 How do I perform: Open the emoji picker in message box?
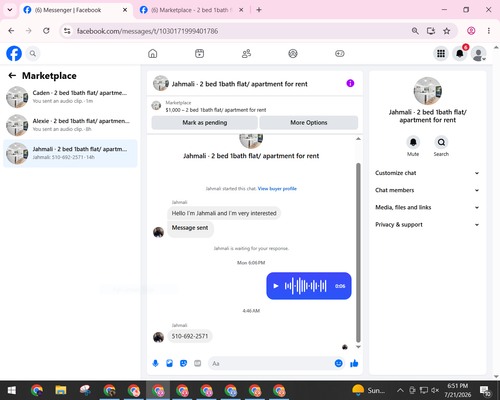coord(338,363)
